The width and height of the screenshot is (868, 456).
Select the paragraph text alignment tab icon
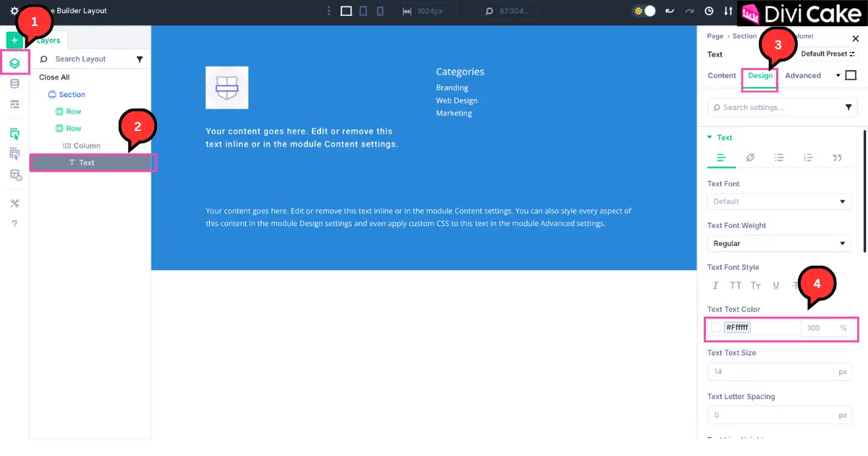coord(721,158)
